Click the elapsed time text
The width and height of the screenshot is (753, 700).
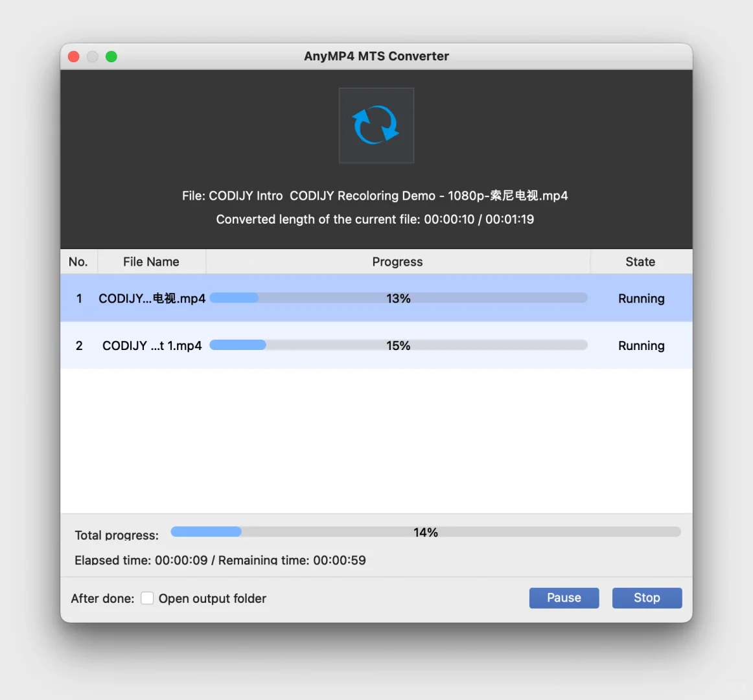(220, 560)
